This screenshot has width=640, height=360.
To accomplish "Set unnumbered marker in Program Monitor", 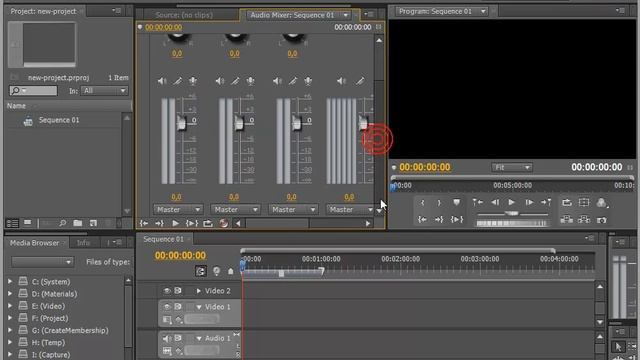I will (456, 202).
